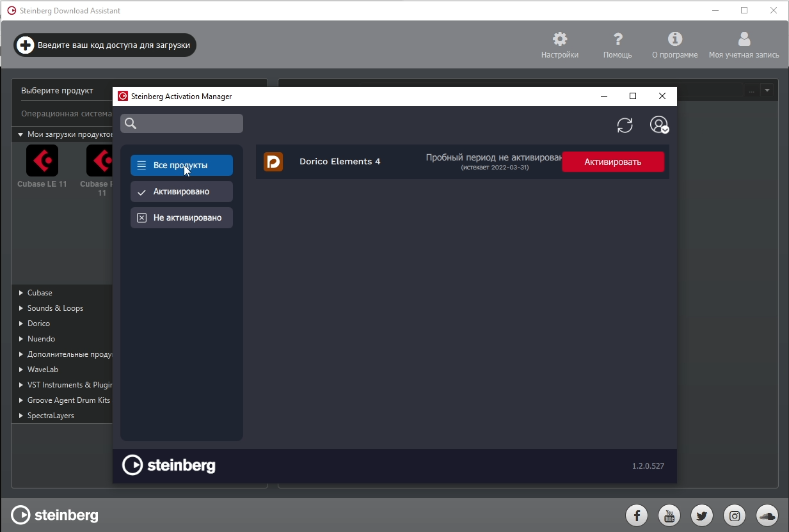The width and height of the screenshot is (789, 532).
Task: Click the Dorico Elements 4 product icon
Action: click(273, 162)
